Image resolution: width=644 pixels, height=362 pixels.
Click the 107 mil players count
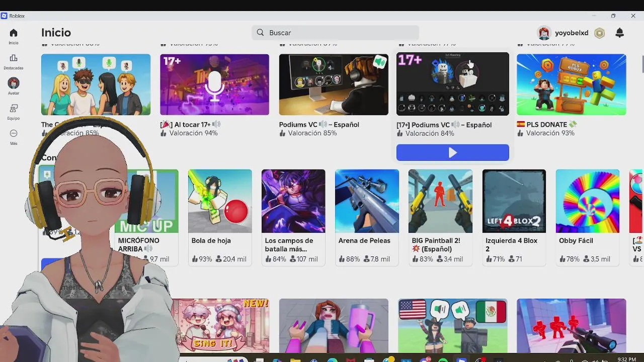click(303, 259)
